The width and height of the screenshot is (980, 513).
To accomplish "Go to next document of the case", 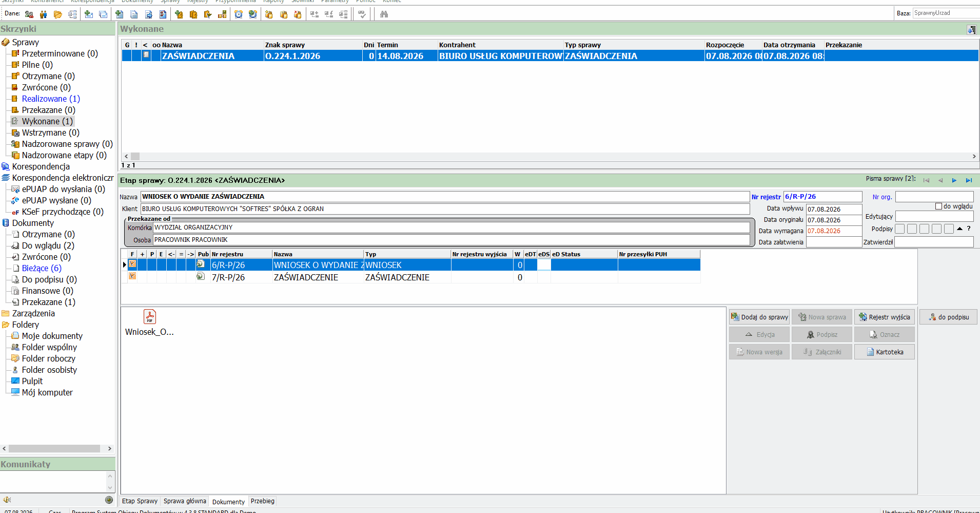I will [954, 180].
